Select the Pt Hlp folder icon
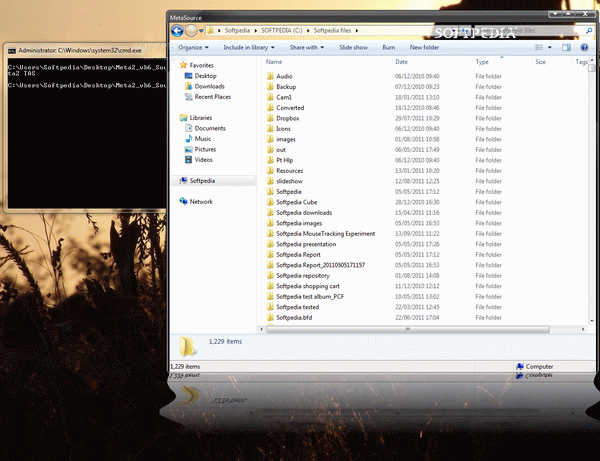Image resolution: width=600 pixels, height=461 pixels. [270, 160]
